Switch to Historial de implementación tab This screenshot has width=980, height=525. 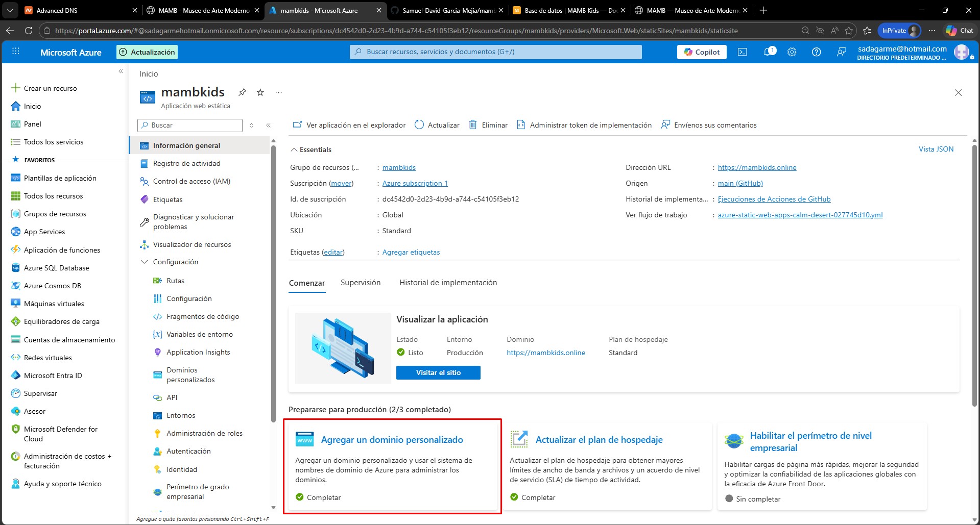click(x=448, y=283)
